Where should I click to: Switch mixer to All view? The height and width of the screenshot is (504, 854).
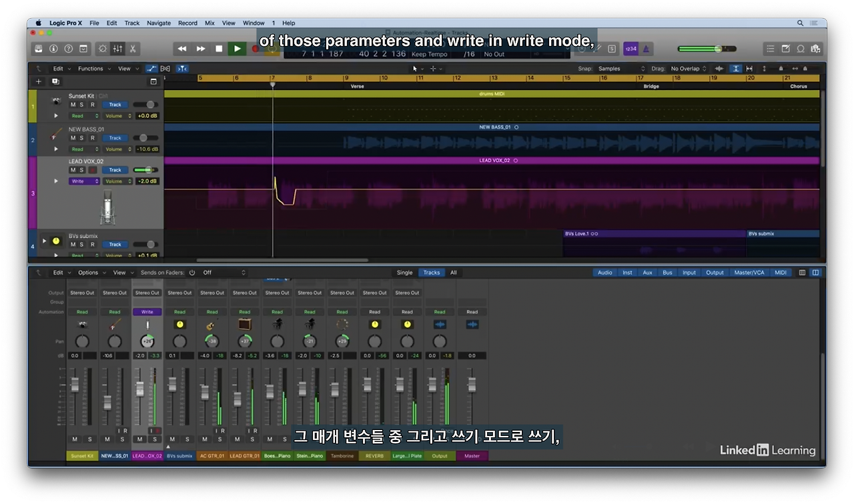[x=454, y=273]
